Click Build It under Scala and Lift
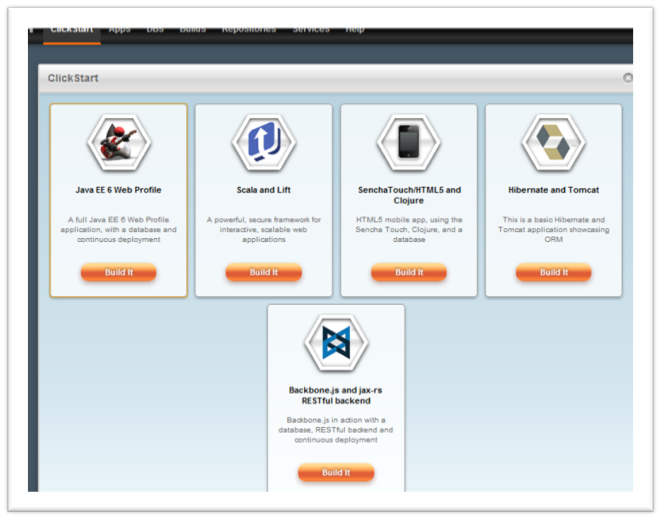This screenshot has height=518, width=660. click(264, 272)
